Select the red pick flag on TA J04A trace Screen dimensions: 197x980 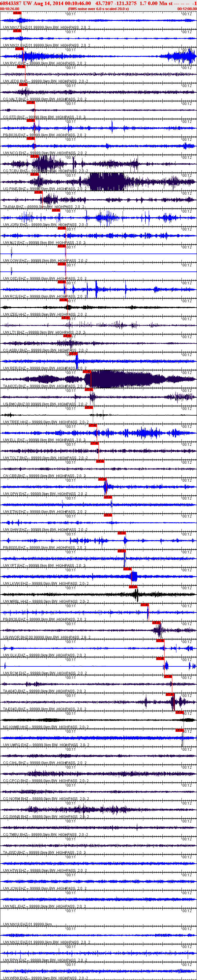coord(38,192)
